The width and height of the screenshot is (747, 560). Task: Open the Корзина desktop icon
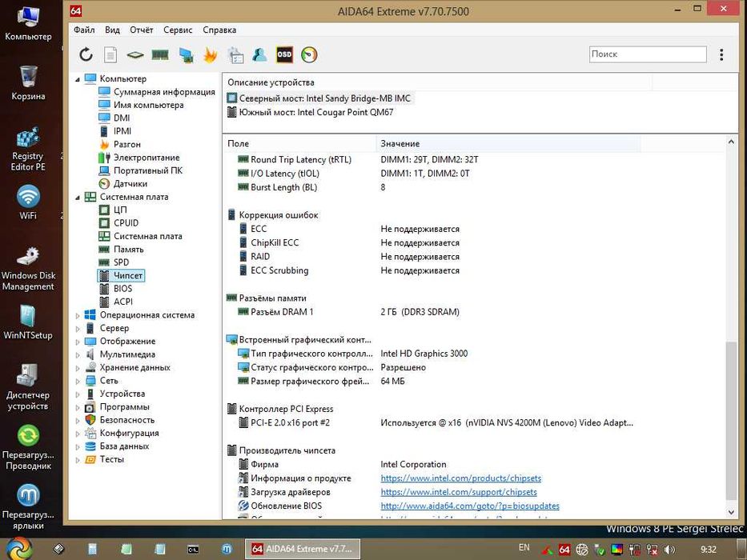[x=28, y=83]
